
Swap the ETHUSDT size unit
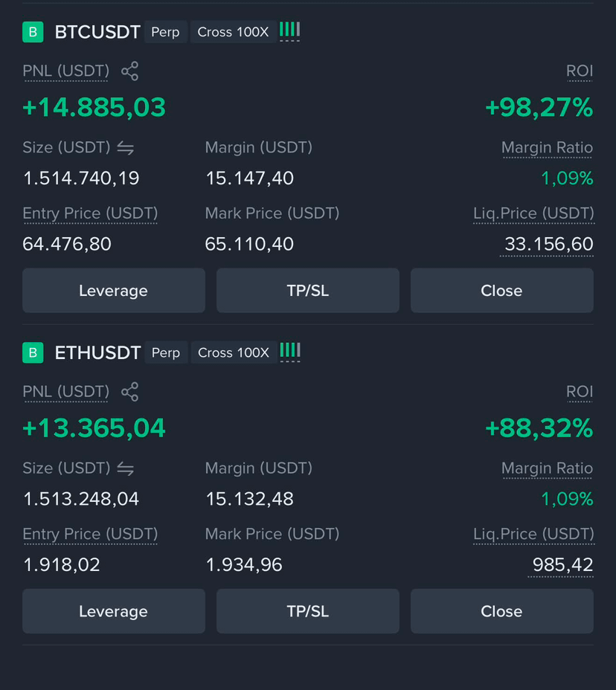(126, 468)
